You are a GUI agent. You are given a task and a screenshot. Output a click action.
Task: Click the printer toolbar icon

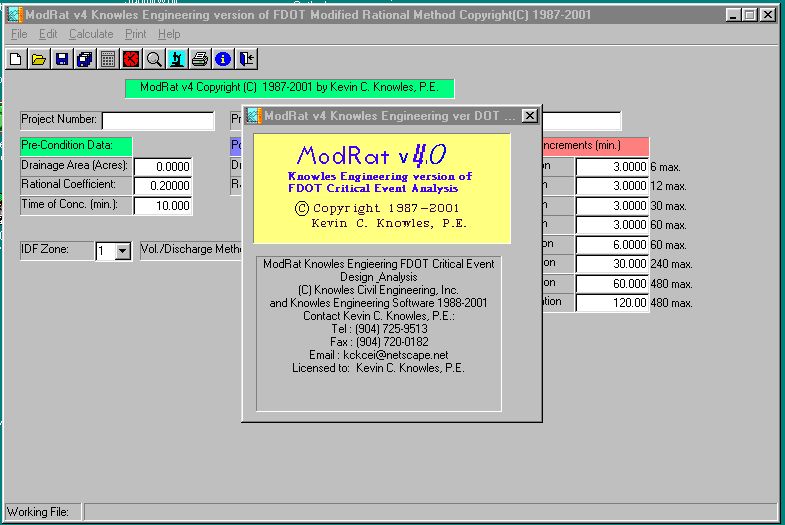[x=200, y=59]
